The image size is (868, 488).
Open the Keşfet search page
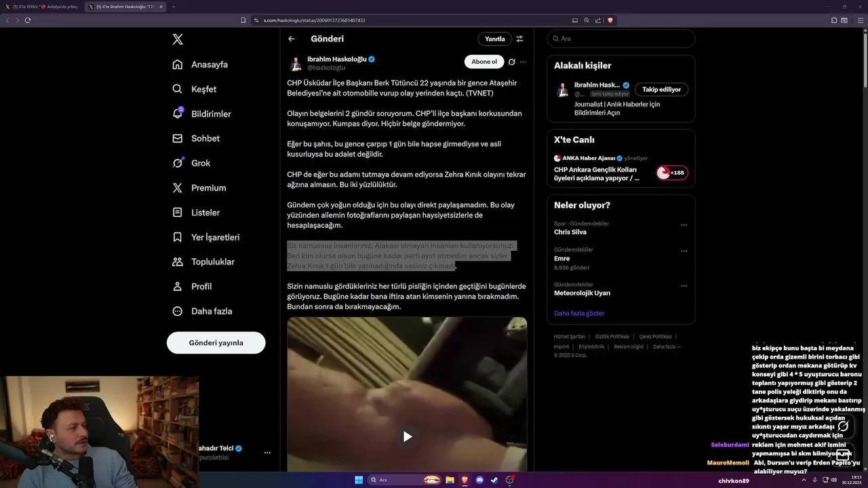tap(195, 89)
